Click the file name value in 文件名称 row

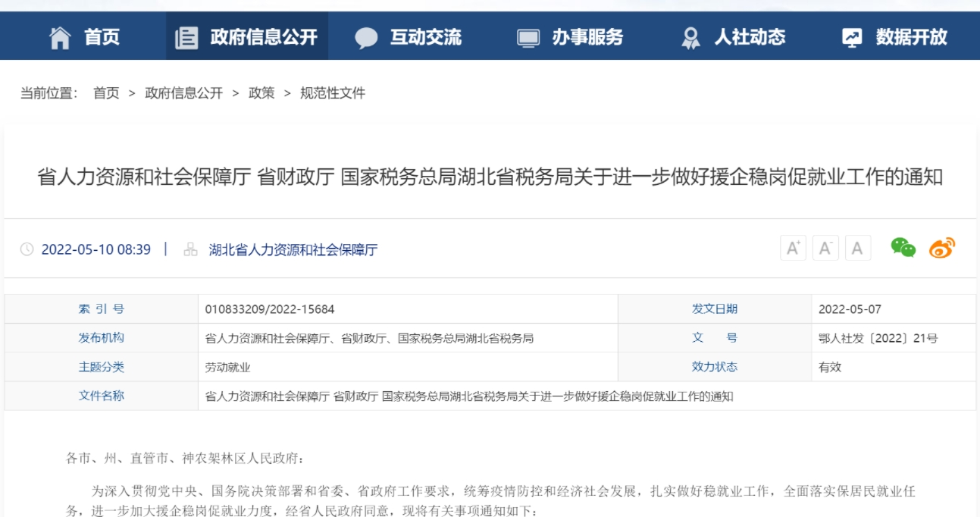[469, 396]
